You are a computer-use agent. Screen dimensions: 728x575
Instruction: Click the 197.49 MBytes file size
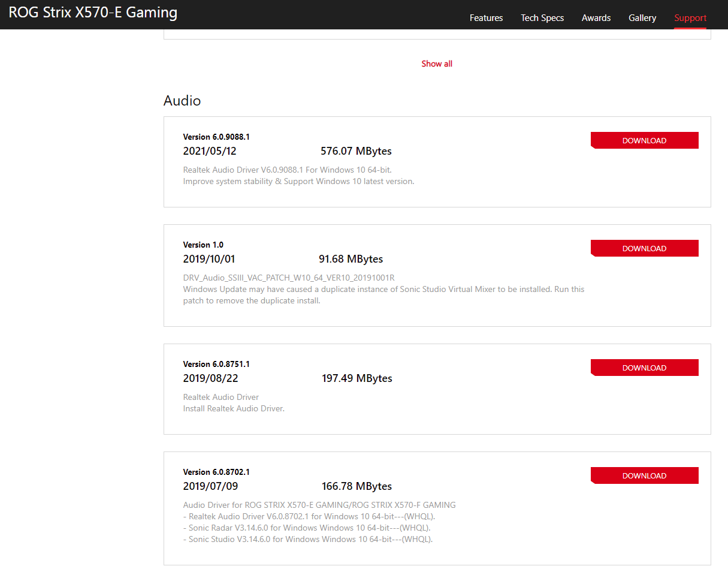tap(357, 378)
